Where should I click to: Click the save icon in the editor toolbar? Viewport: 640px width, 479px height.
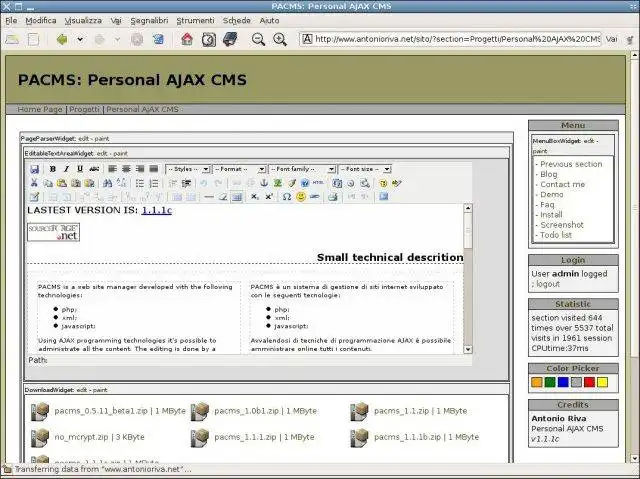(35, 169)
